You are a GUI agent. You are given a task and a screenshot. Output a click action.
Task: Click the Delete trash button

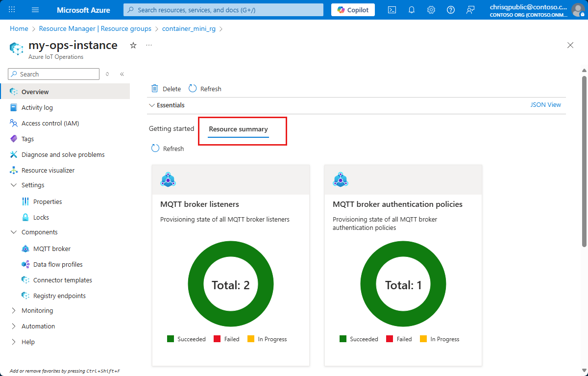[166, 89]
